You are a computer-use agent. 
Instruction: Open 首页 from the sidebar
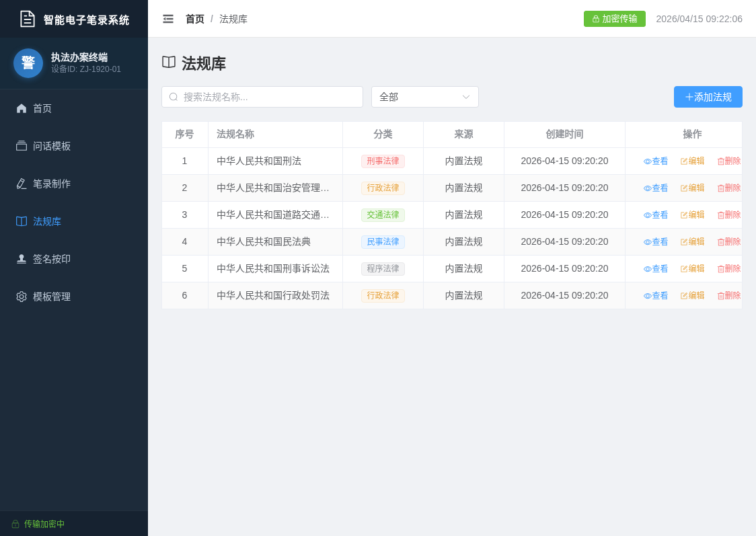[x=74, y=108]
